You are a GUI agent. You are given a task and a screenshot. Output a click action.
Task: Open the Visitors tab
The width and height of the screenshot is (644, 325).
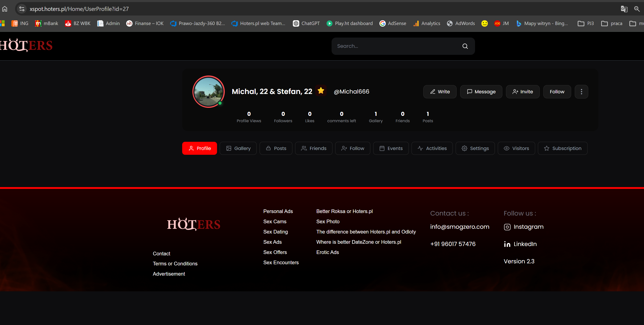point(516,148)
